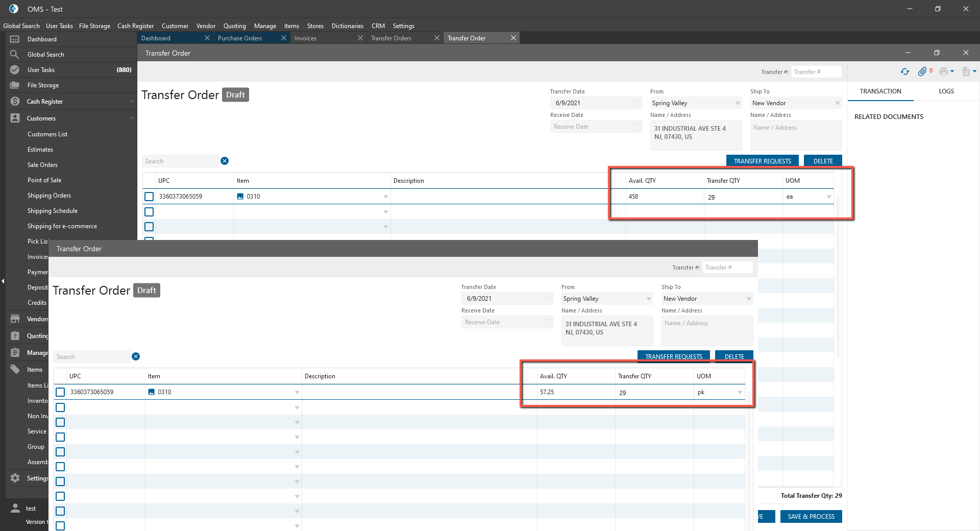The width and height of the screenshot is (980, 531).
Task: Open the UOM dropdown showing 'ea'
Action: click(x=828, y=197)
